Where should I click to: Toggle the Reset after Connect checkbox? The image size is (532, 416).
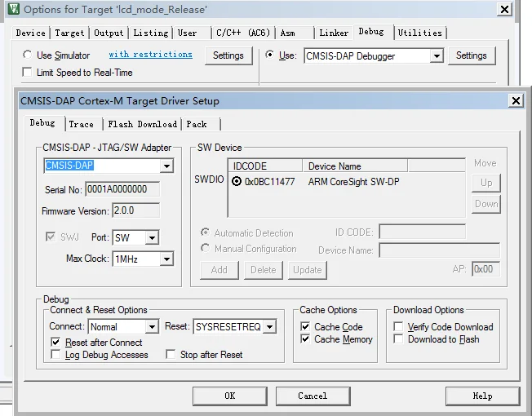[x=55, y=342]
